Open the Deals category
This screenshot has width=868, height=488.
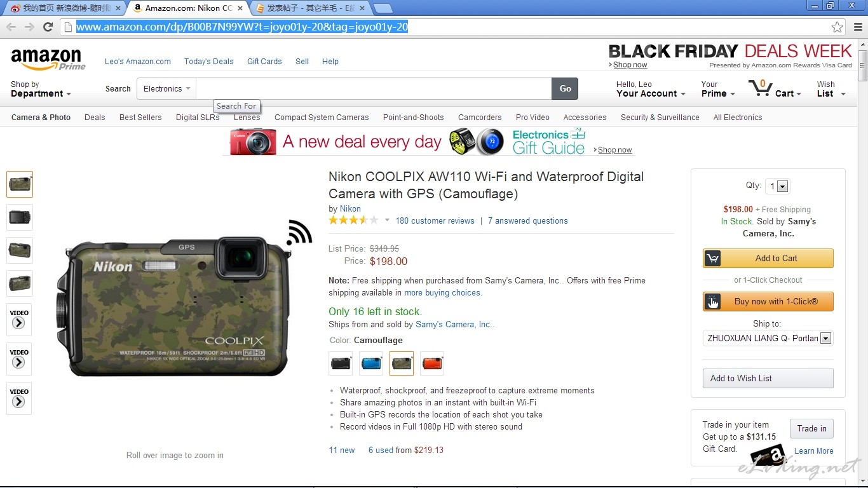pyautogui.click(x=95, y=118)
